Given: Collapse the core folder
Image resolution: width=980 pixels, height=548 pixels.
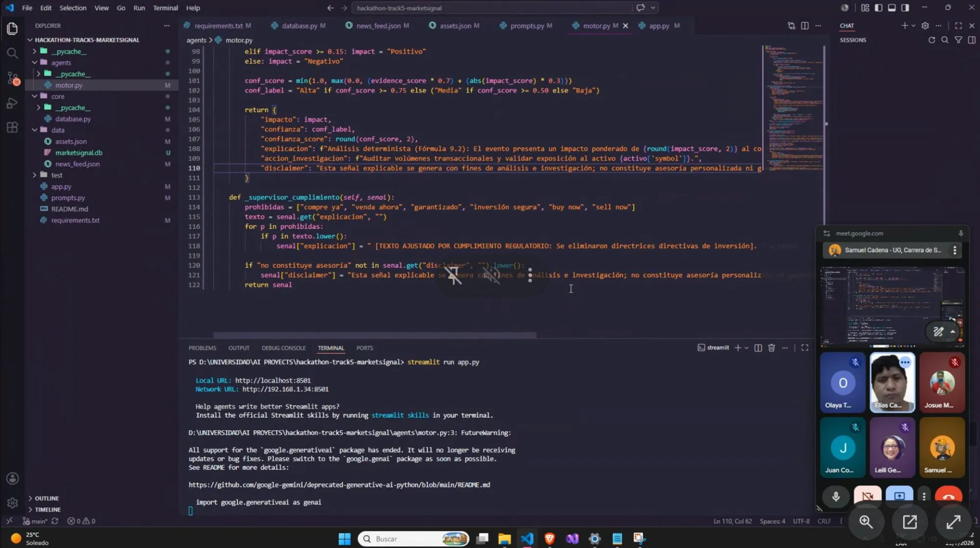Looking at the screenshot, I should pos(34,96).
